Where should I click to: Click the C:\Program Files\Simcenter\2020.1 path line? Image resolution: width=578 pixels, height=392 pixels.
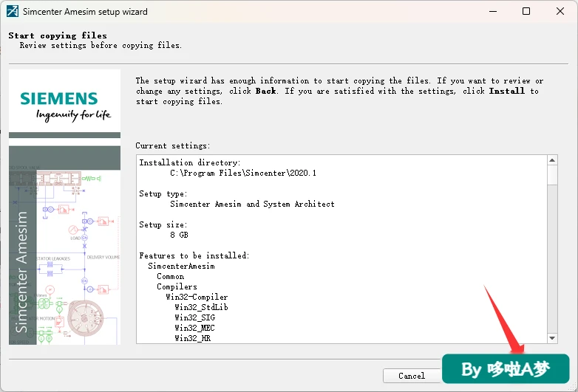[243, 173]
